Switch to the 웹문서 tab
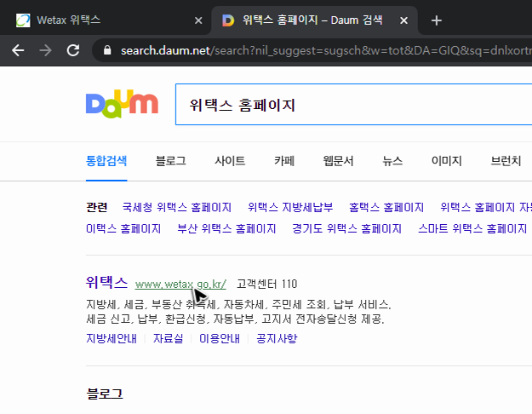The width and height of the screenshot is (532, 414). (338, 161)
